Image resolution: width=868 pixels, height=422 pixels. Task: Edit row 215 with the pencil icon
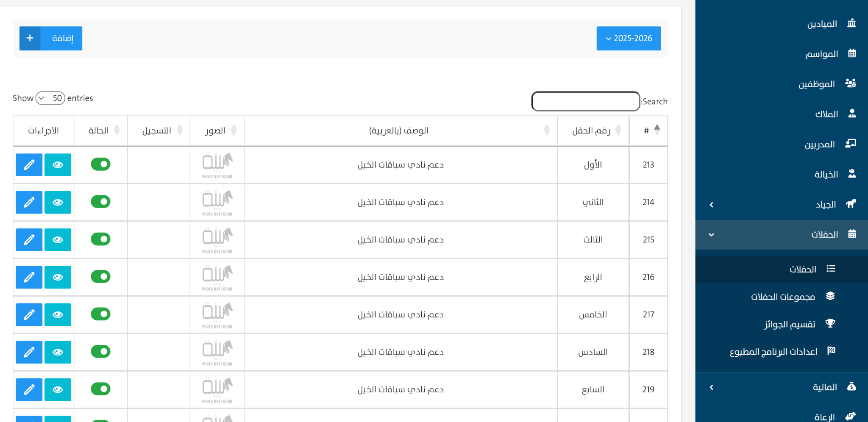(29, 240)
